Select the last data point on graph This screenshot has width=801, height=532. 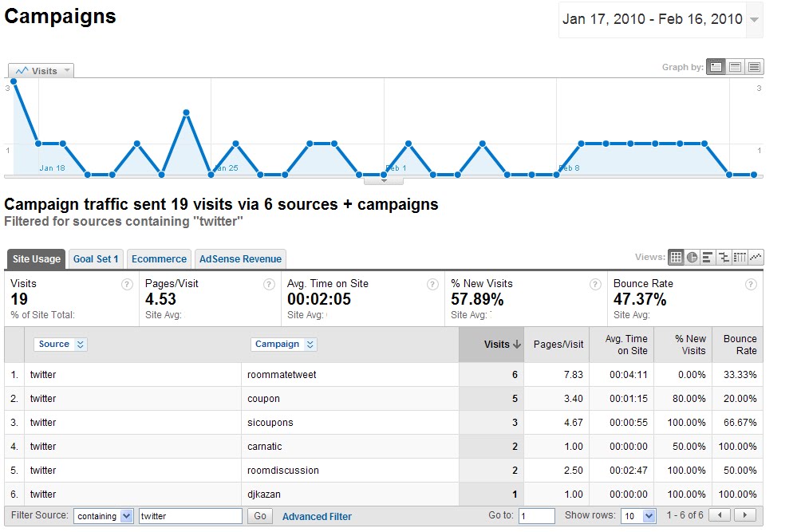point(754,175)
